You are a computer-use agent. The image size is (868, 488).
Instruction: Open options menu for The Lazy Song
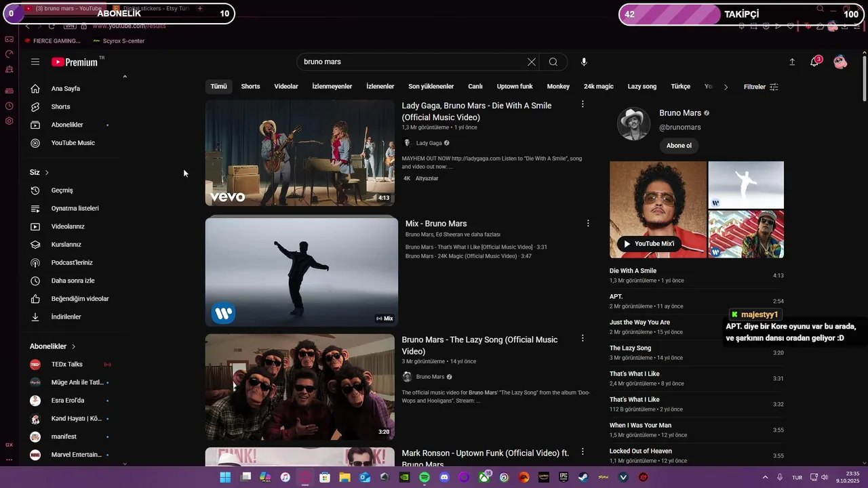coord(583,338)
